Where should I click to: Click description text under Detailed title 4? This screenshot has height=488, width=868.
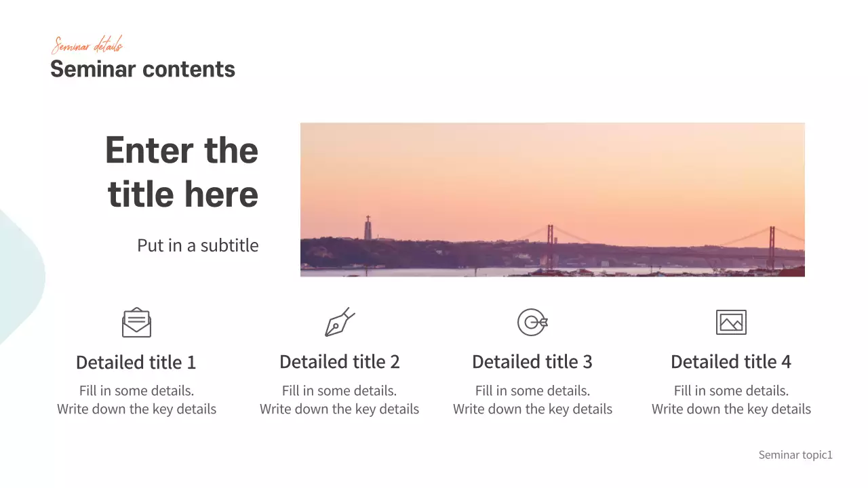[x=731, y=400]
